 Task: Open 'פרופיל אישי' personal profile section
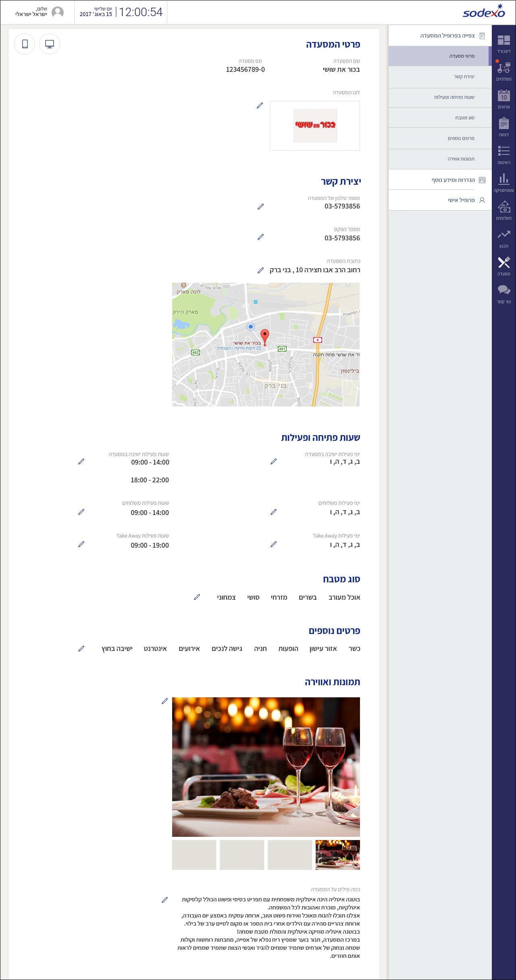point(461,200)
